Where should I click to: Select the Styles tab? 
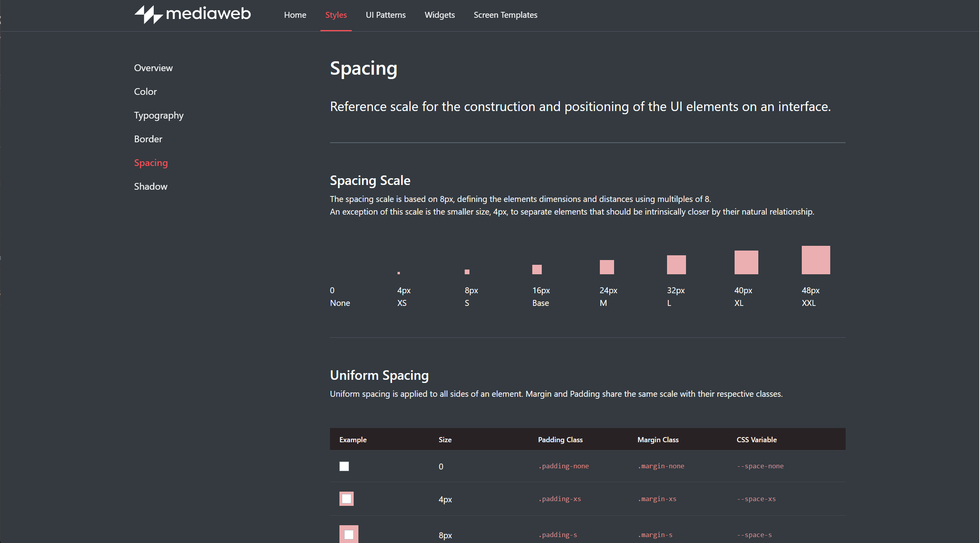pyautogui.click(x=336, y=15)
